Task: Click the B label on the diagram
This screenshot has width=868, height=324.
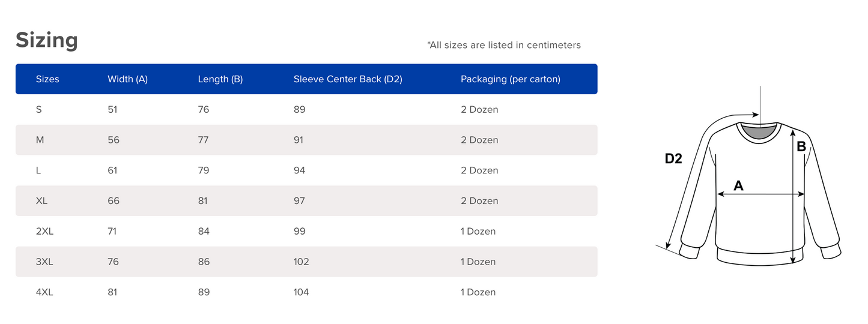Action: pos(801,146)
